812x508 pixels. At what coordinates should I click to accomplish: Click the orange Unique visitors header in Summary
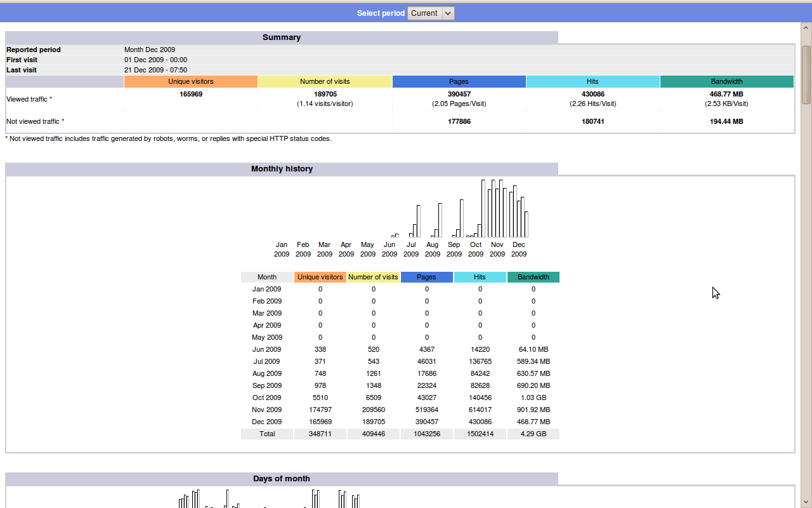point(190,81)
